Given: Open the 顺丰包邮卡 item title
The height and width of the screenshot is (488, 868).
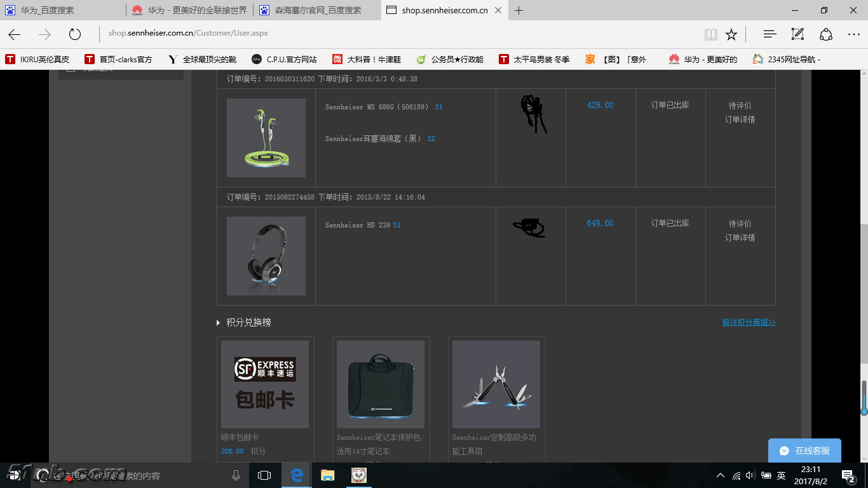Looking at the screenshot, I should pyautogui.click(x=240, y=437).
